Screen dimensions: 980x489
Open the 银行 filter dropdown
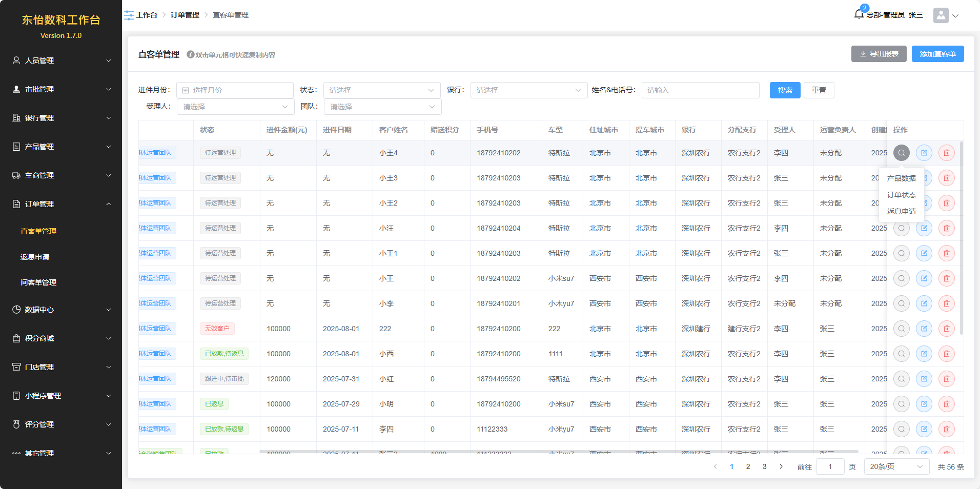[x=528, y=90]
